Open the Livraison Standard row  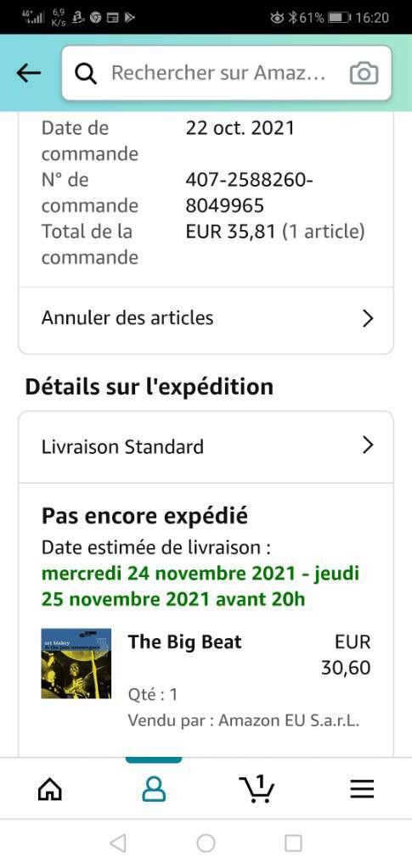(x=206, y=446)
